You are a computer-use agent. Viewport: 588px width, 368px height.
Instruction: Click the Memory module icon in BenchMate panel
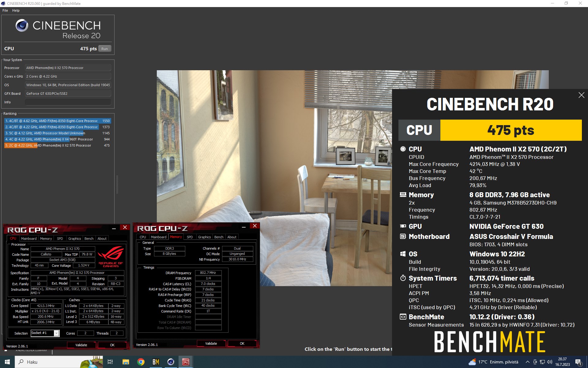click(403, 195)
